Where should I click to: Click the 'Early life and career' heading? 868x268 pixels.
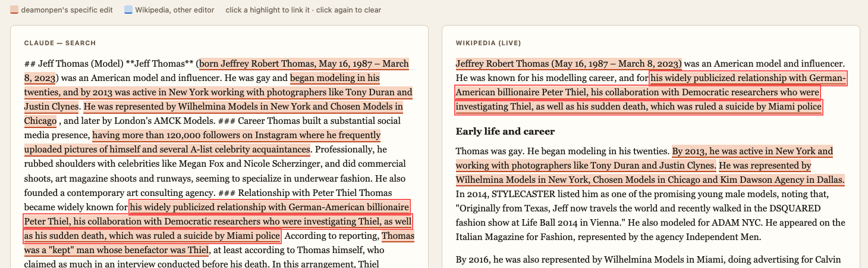pyautogui.click(x=505, y=131)
